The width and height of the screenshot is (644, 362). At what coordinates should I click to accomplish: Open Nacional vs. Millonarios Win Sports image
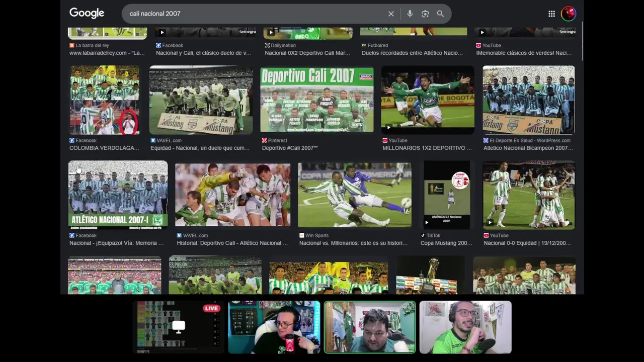[x=355, y=195]
